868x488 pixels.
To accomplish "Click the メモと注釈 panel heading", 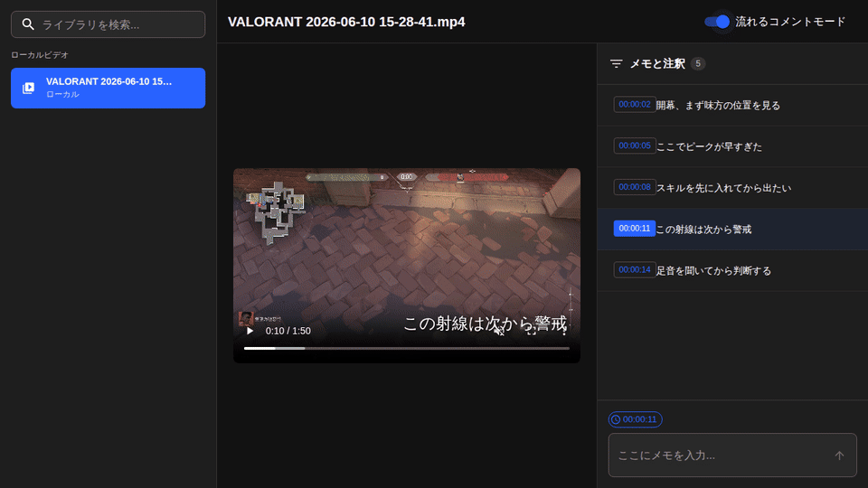I will pyautogui.click(x=657, y=63).
